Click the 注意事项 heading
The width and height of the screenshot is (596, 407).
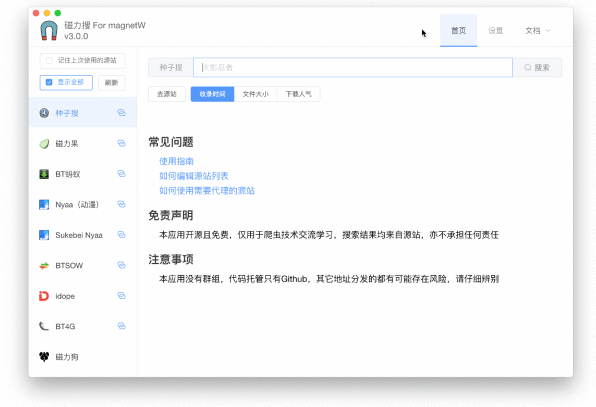[x=171, y=260]
